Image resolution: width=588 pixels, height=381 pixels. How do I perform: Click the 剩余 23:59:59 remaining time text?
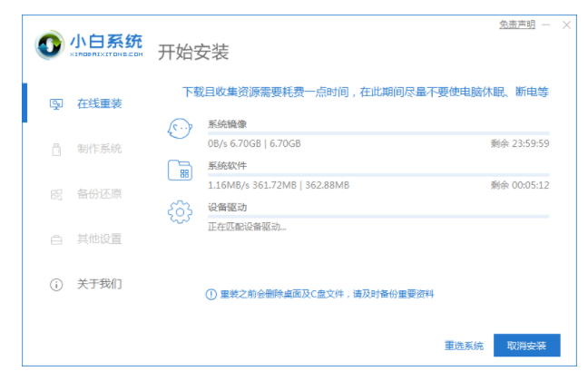519,143
